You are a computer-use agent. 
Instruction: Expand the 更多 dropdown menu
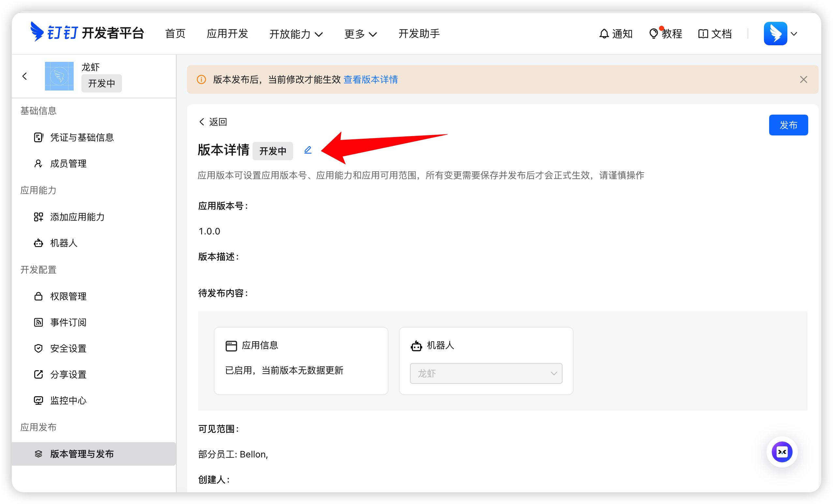click(x=360, y=34)
